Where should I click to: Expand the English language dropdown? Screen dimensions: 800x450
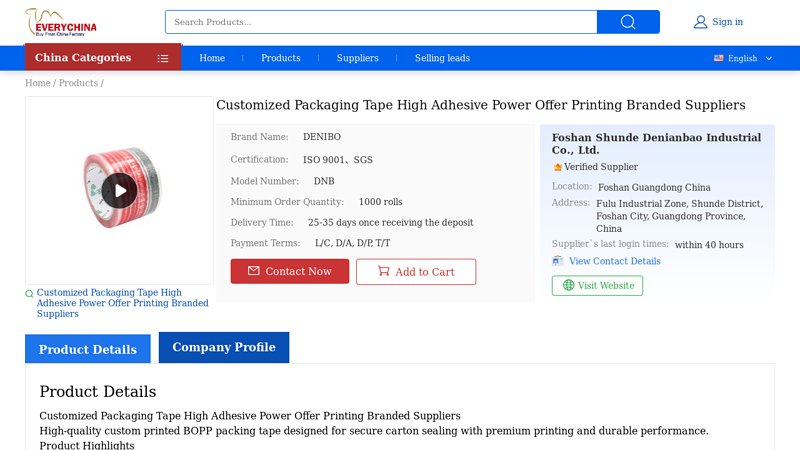743,58
